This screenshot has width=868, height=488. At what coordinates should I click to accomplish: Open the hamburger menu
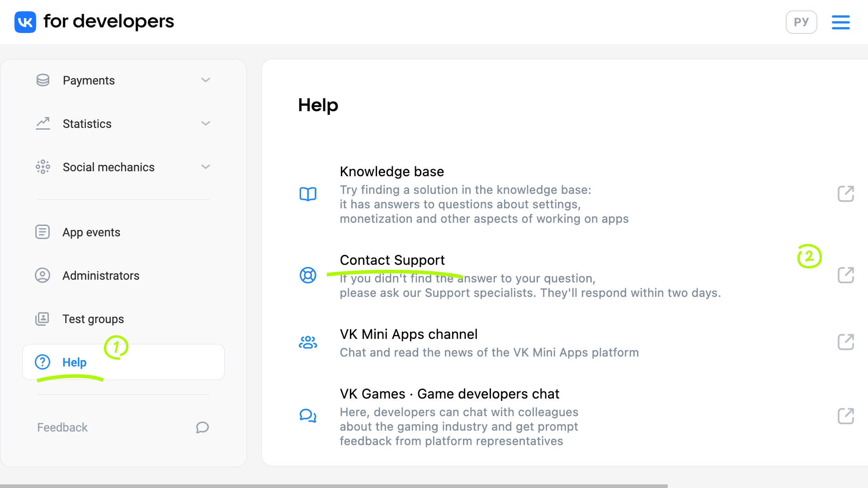tap(840, 22)
